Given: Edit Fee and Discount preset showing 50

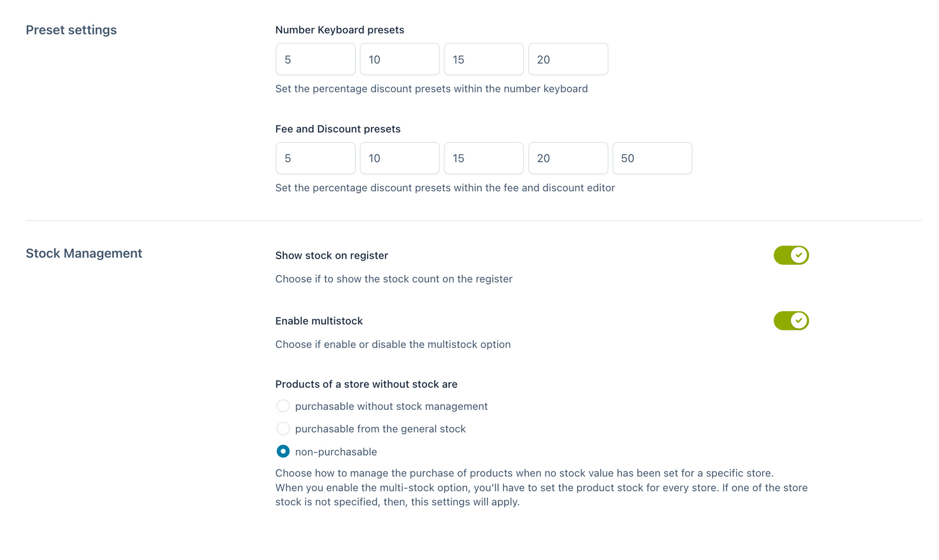Looking at the screenshot, I should tap(652, 159).
